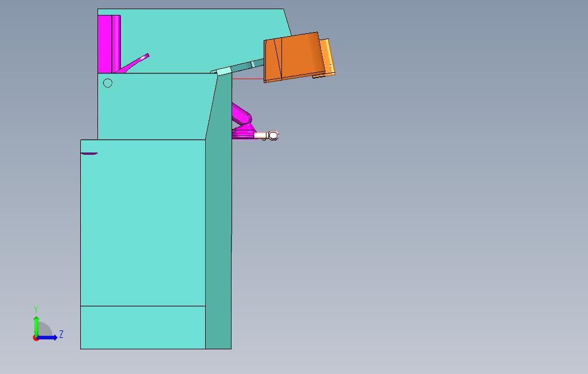588x374 pixels.
Task: Click the green Y axis arrow of triad
Action: (36, 325)
